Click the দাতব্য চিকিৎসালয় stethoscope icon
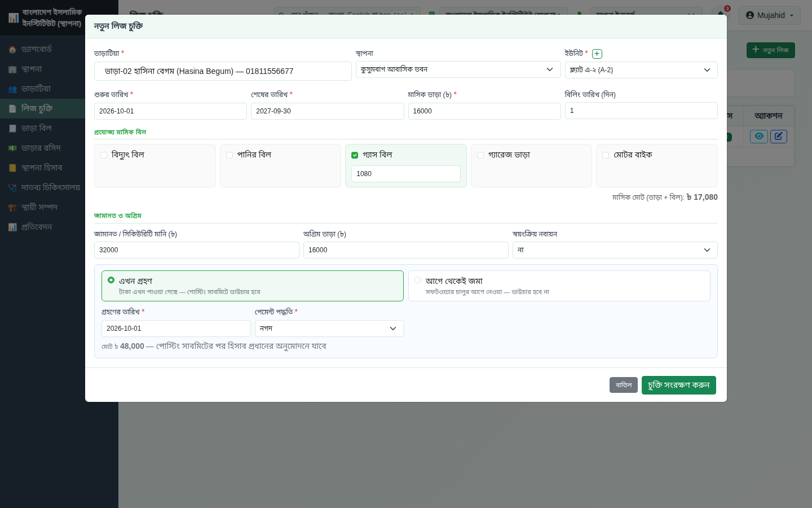The width and height of the screenshot is (812, 508). point(12,187)
